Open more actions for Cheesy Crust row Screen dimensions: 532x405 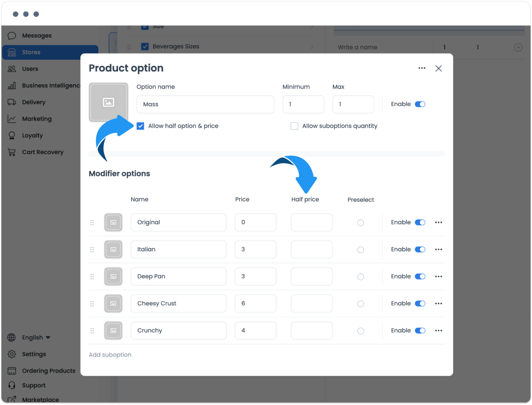click(x=438, y=304)
